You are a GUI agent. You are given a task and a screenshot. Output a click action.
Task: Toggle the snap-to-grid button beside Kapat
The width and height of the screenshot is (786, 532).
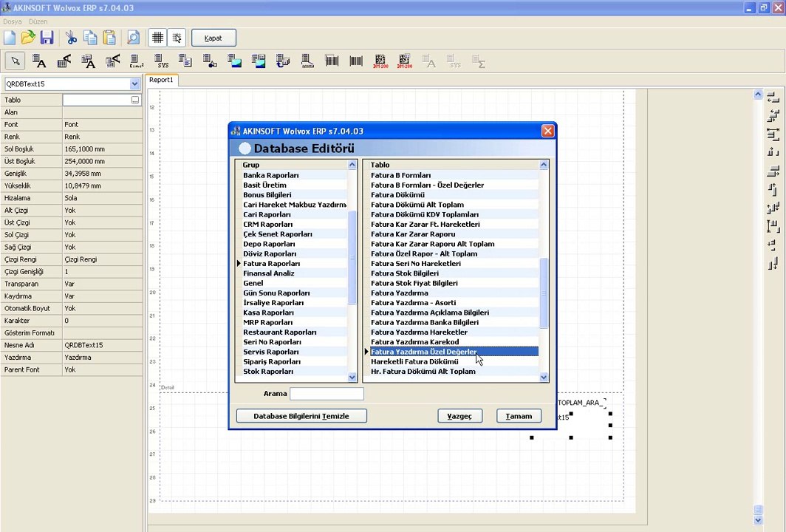coord(177,38)
